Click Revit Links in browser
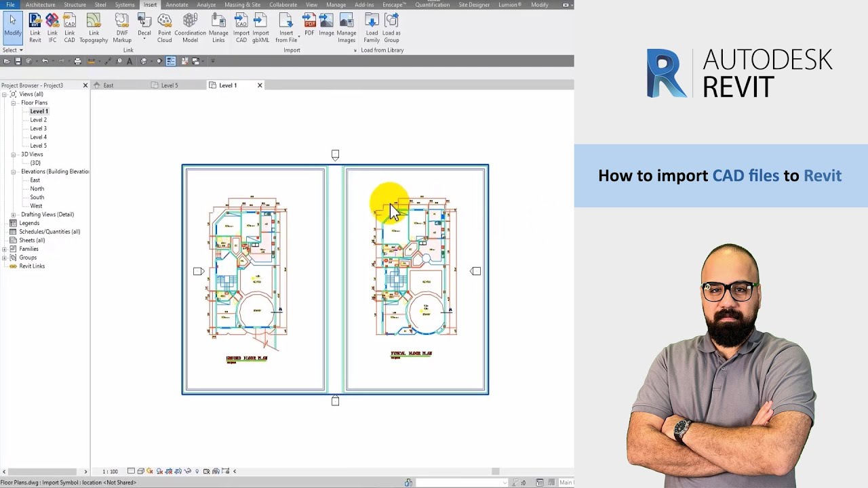 tap(32, 266)
